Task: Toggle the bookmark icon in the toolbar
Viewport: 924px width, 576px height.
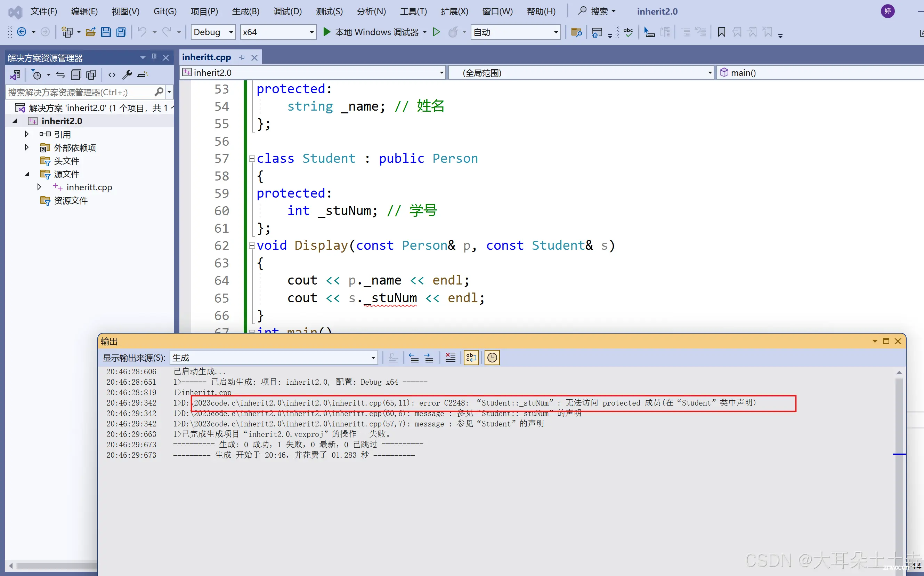Action: click(x=721, y=32)
